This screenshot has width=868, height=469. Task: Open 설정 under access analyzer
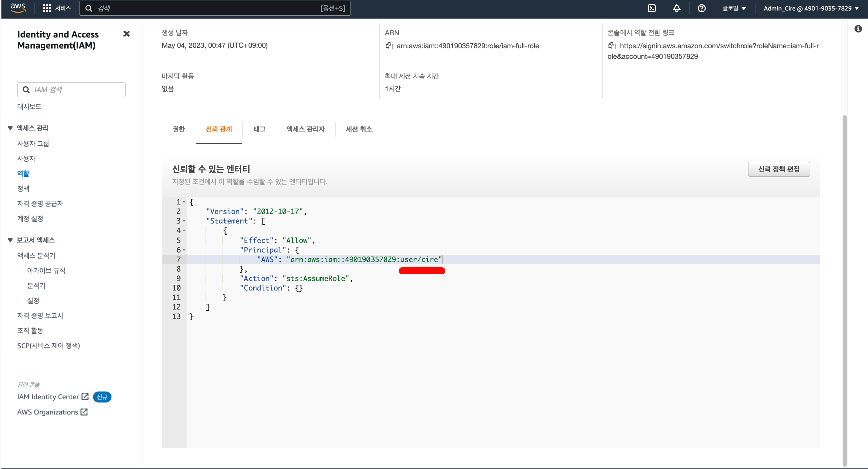coord(33,301)
